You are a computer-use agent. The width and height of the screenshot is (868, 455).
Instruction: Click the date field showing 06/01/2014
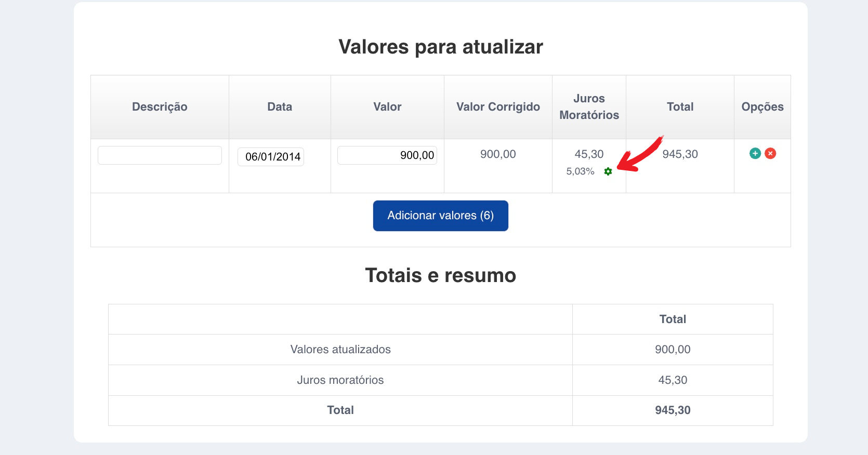pos(271,157)
